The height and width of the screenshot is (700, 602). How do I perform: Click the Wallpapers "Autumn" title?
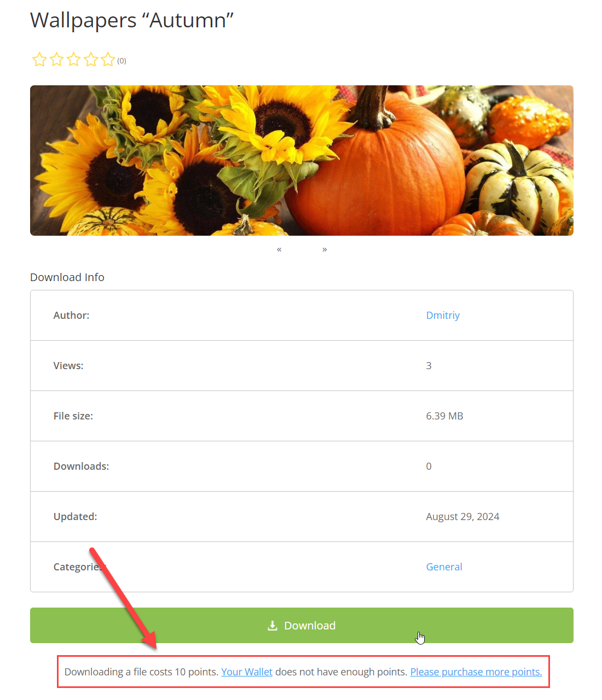click(x=132, y=20)
